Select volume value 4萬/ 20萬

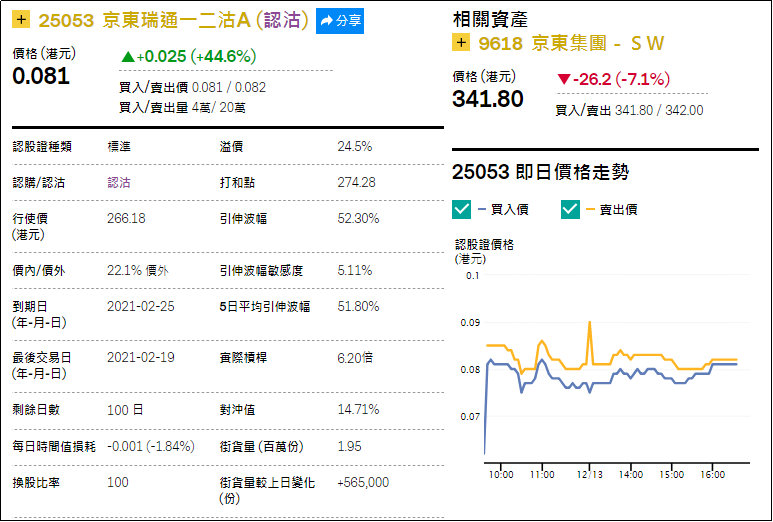(x=218, y=107)
